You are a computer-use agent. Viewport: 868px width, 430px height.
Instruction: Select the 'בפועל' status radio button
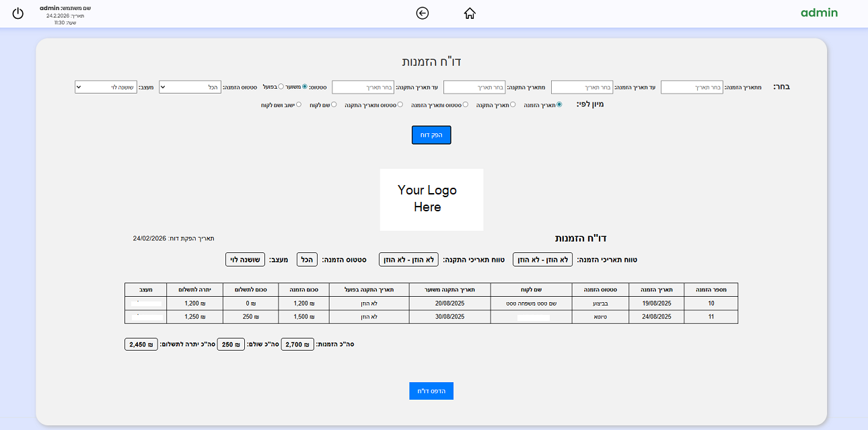coord(281,87)
